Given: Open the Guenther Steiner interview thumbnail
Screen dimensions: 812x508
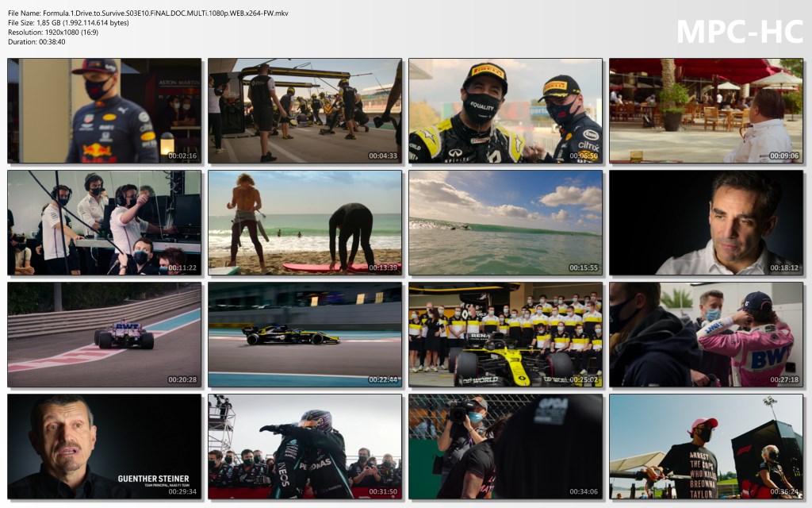Looking at the screenshot, I should 104,446.
